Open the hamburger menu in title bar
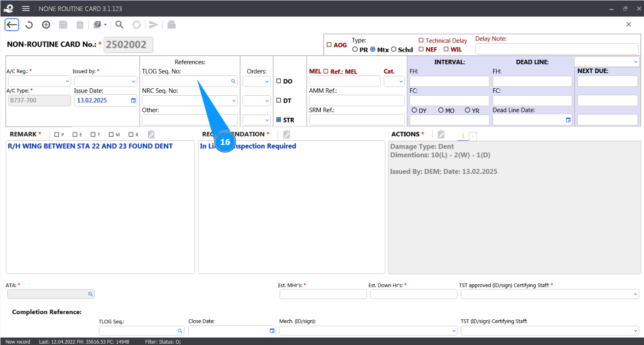This screenshot has width=644, height=345. pyautogui.click(x=26, y=9)
